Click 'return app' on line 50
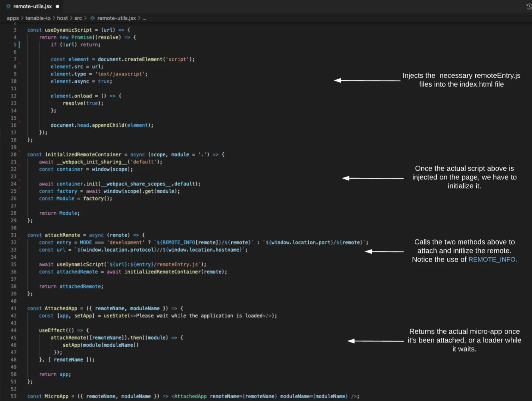 tap(53, 374)
